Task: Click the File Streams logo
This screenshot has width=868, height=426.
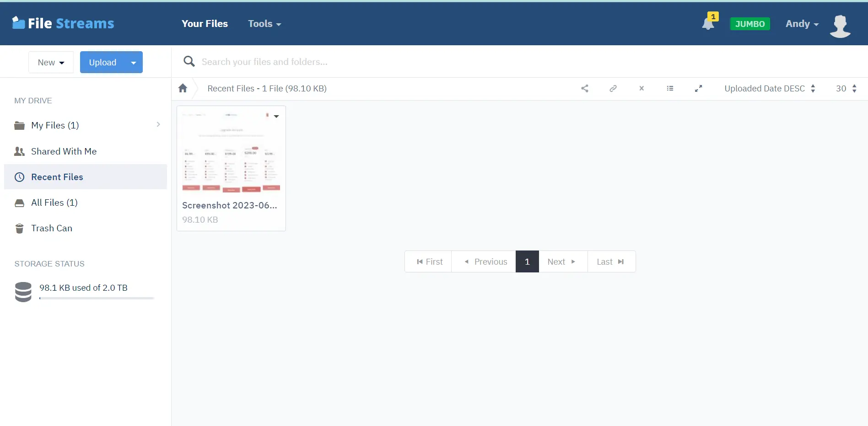Action: (63, 23)
